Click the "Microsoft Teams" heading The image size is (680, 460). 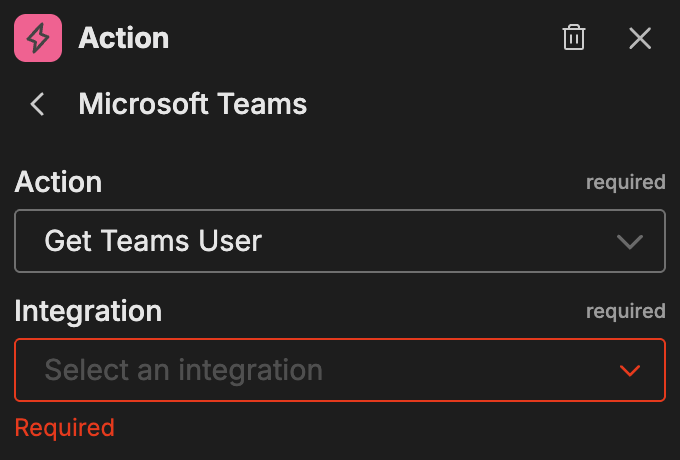[193, 104]
